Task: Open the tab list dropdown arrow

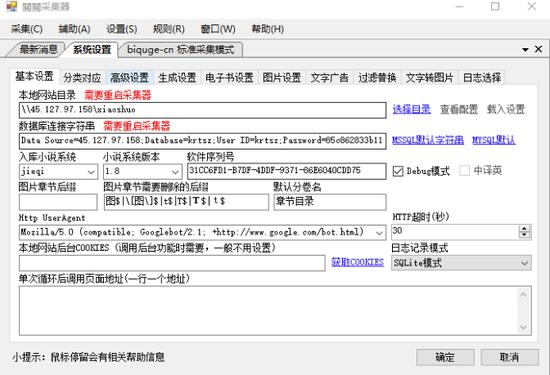Action: coord(525,50)
